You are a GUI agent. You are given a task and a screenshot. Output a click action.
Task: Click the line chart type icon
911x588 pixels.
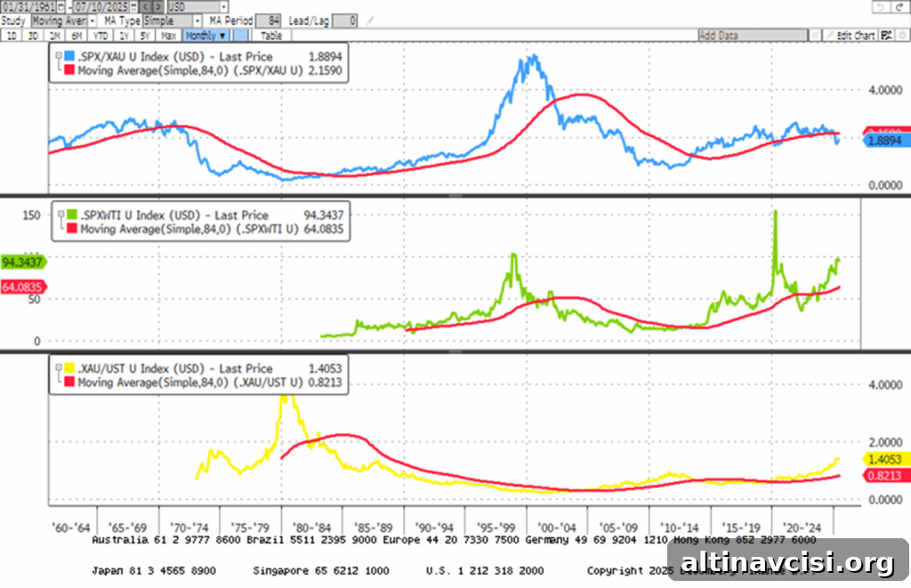pyautogui.click(x=240, y=36)
